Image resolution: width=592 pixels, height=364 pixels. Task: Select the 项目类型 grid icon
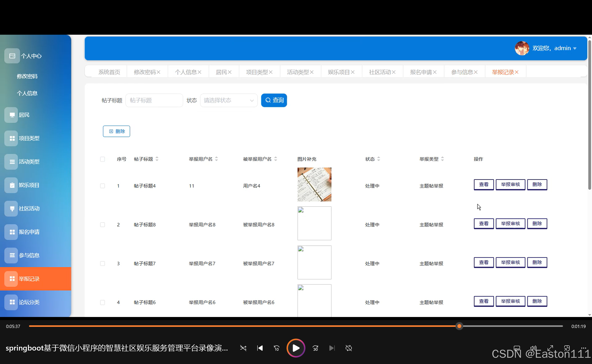tap(11, 138)
